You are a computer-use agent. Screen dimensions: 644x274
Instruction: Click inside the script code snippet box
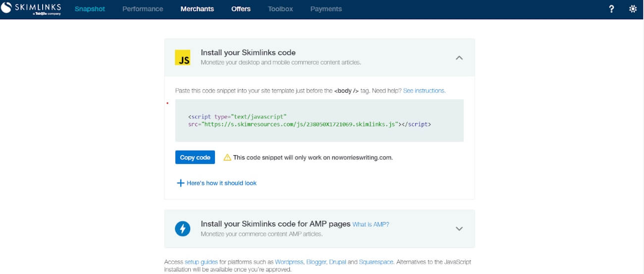click(x=320, y=120)
